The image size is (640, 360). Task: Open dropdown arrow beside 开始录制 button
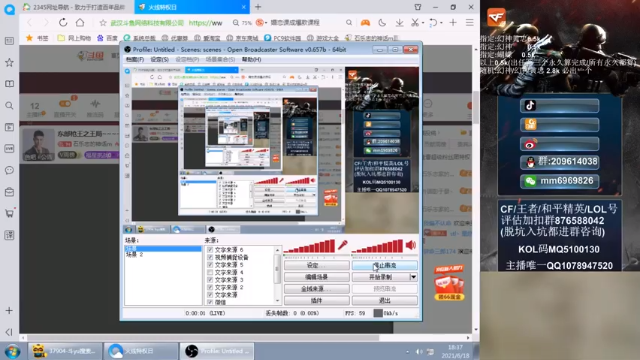tap(413, 277)
